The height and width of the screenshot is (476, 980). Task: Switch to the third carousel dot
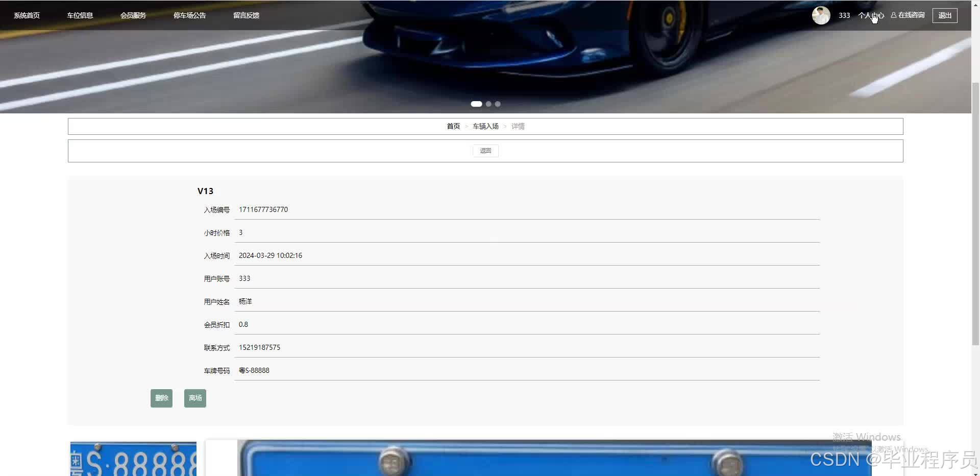tap(498, 104)
